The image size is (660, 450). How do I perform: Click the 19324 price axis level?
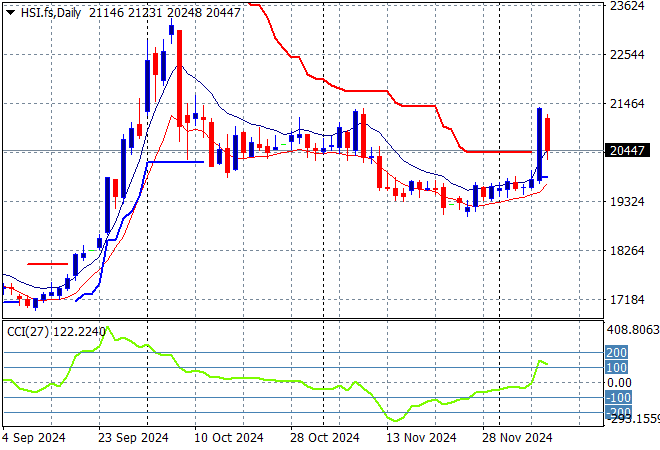point(629,201)
